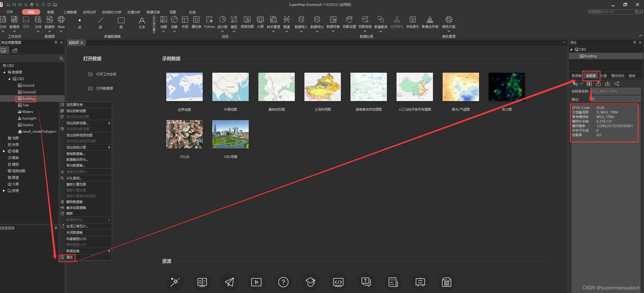The image size is (644, 293).
Task: Click the attribute table icon (属性表)
Action: 196,22
